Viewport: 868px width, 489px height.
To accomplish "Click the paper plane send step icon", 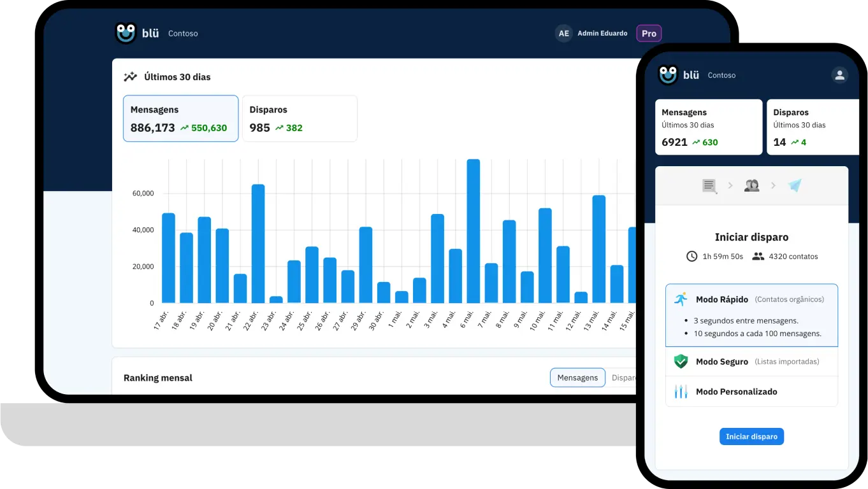I will coord(794,186).
